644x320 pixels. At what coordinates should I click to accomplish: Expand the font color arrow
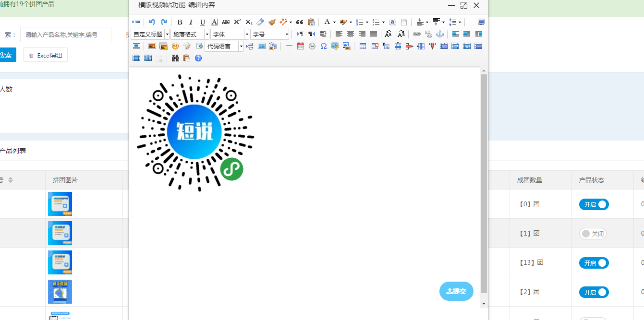(x=334, y=22)
